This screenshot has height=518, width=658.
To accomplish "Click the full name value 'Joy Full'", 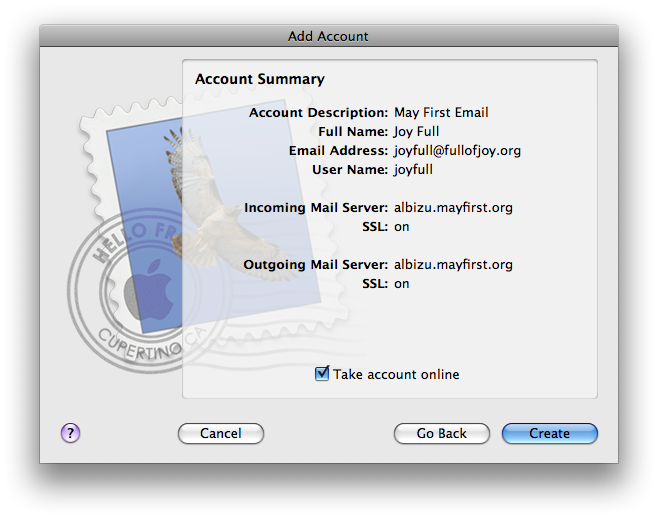I will click(x=416, y=132).
